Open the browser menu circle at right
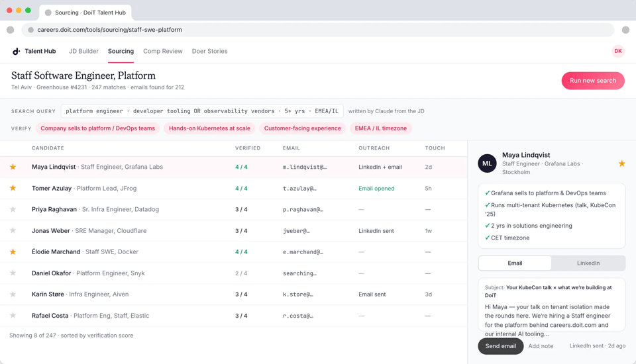Viewport: 636px width, 364px height. point(625,30)
